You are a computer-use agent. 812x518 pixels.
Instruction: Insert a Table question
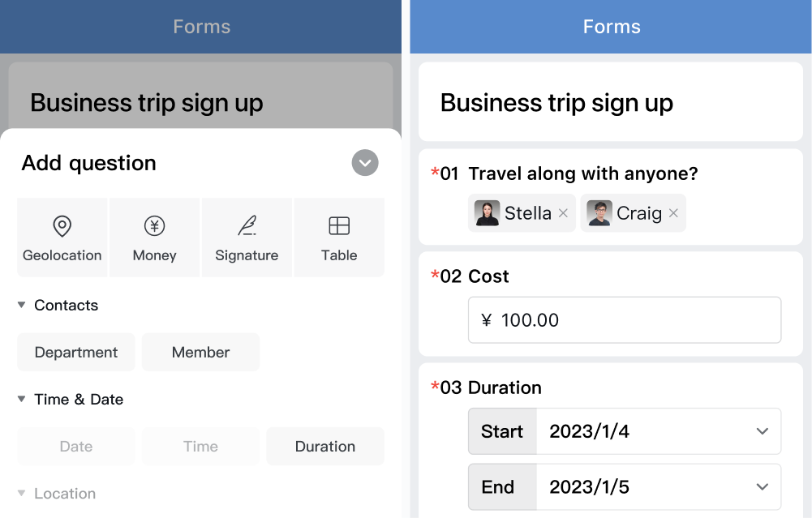point(339,238)
